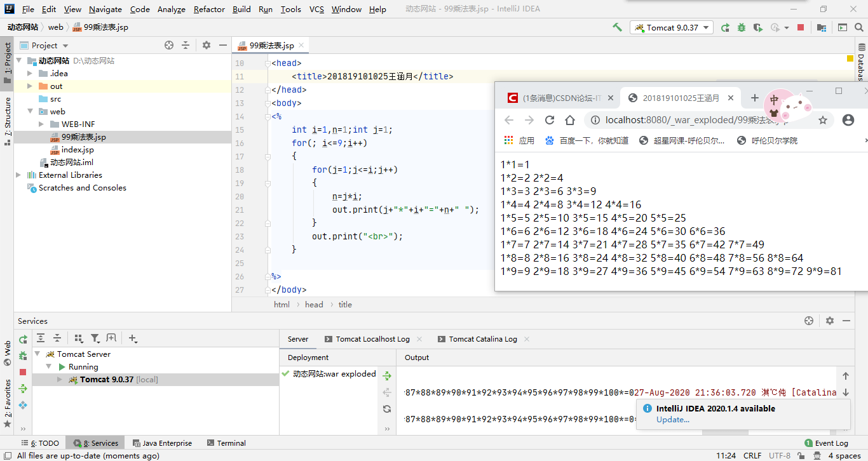The width and height of the screenshot is (868, 461).
Task: Click the Group By icon in the Services toolbar
Action: [79, 338]
